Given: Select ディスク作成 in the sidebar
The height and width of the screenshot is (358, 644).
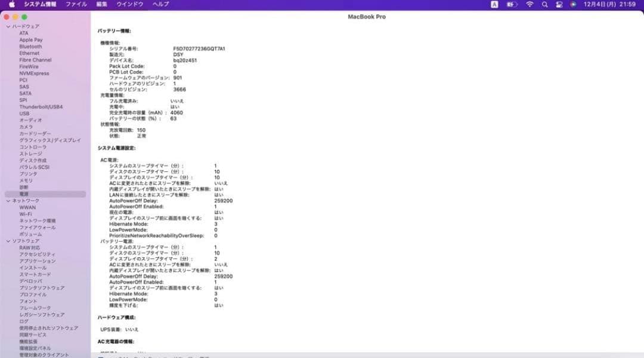Looking at the screenshot, I should (x=33, y=161).
